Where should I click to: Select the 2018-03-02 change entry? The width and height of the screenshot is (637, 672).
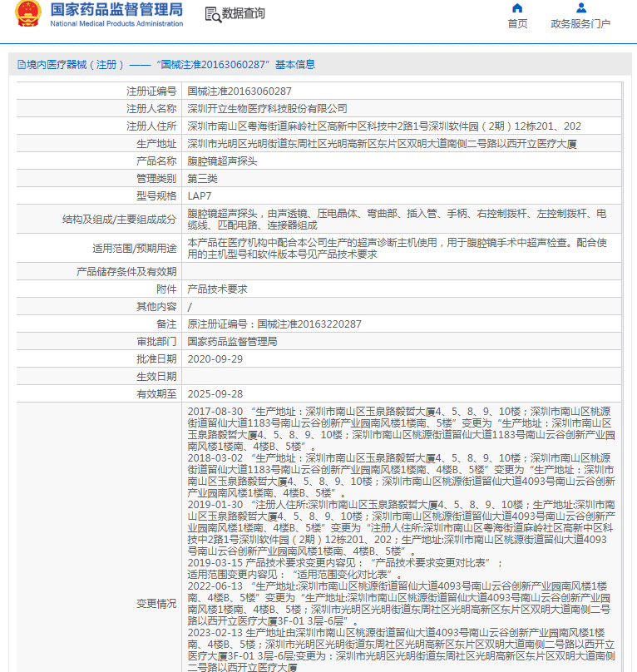pos(401,476)
